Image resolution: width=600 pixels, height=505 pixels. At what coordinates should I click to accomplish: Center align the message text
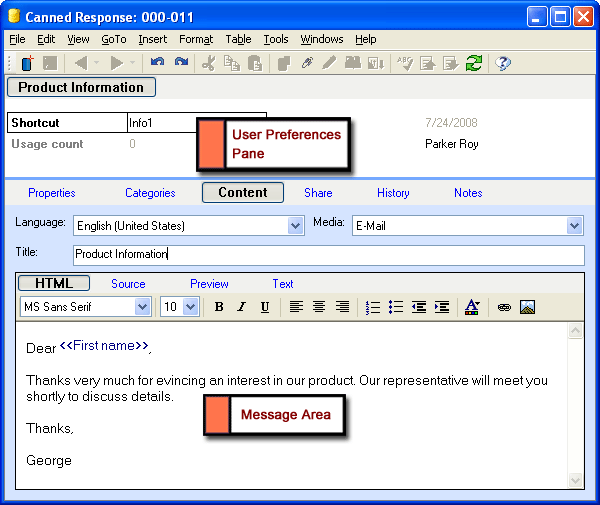click(x=319, y=307)
